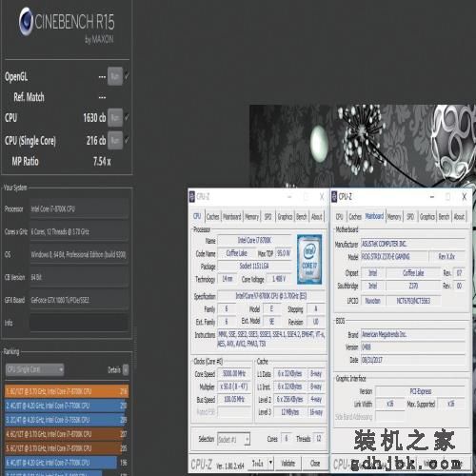
Task: Select Memory tab in right CPU-Z window
Action: (x=394, y=217)
